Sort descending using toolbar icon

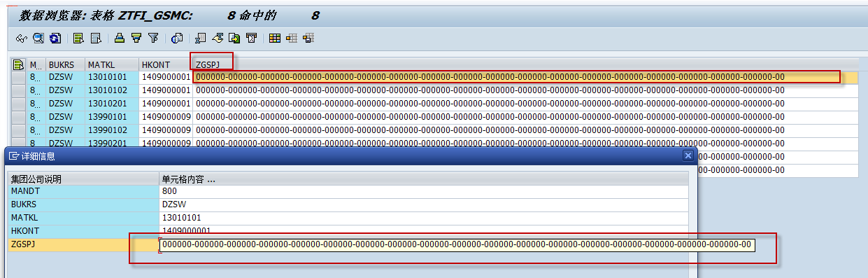[136, 39]
